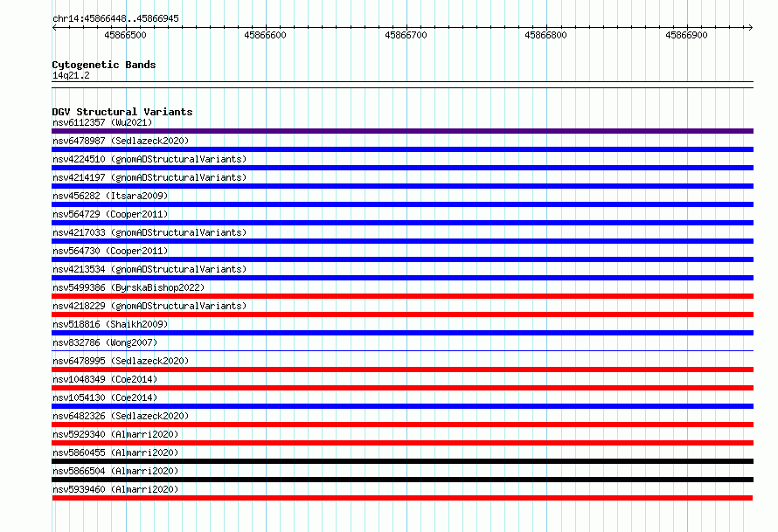Select the purple bar under nsv6112357
The width and height of the screenshot is (778, 532).
point(402,131)
